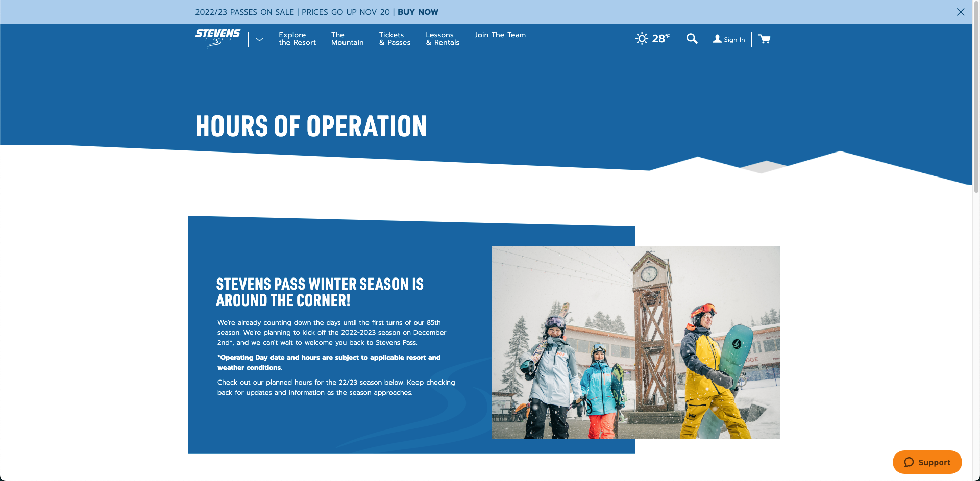The height and width of the screenshot is (481, 980).
Task: Click the '2022/23 PASSES ON SALE' banner text
Action: tap(244, 12)
